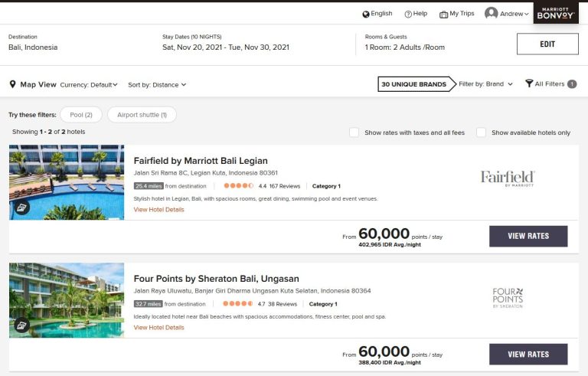Screen dimensions: 588x376
Task: Click Fairfield's Category 1 label
Action: click(x=326, y=186)
